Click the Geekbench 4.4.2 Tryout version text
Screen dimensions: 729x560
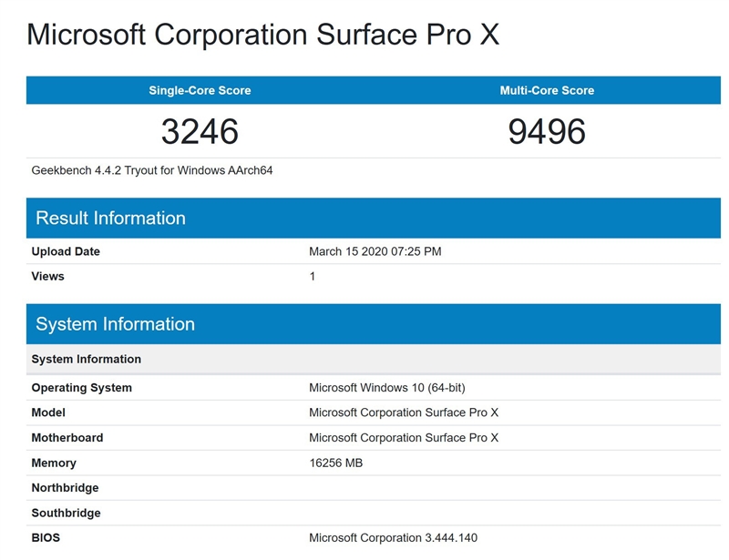(x=152, y=170)
